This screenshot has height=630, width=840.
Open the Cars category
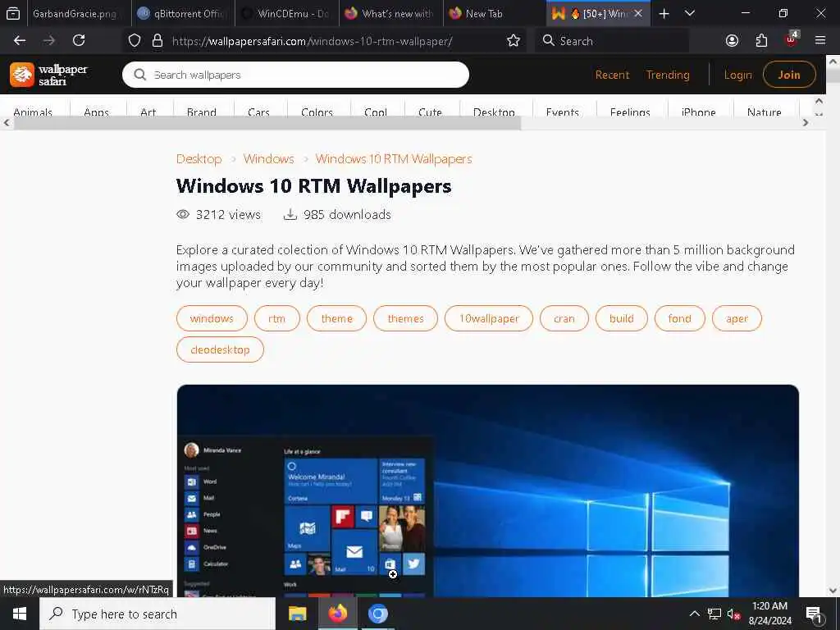point(258,112)
